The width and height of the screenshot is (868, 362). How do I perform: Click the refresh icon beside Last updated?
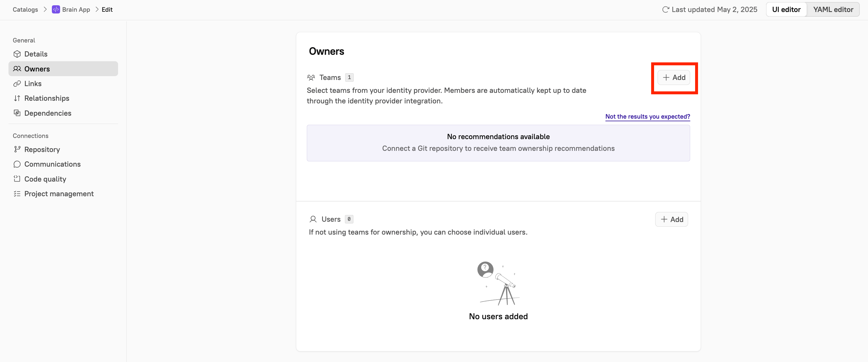click(x=666, y=9)
